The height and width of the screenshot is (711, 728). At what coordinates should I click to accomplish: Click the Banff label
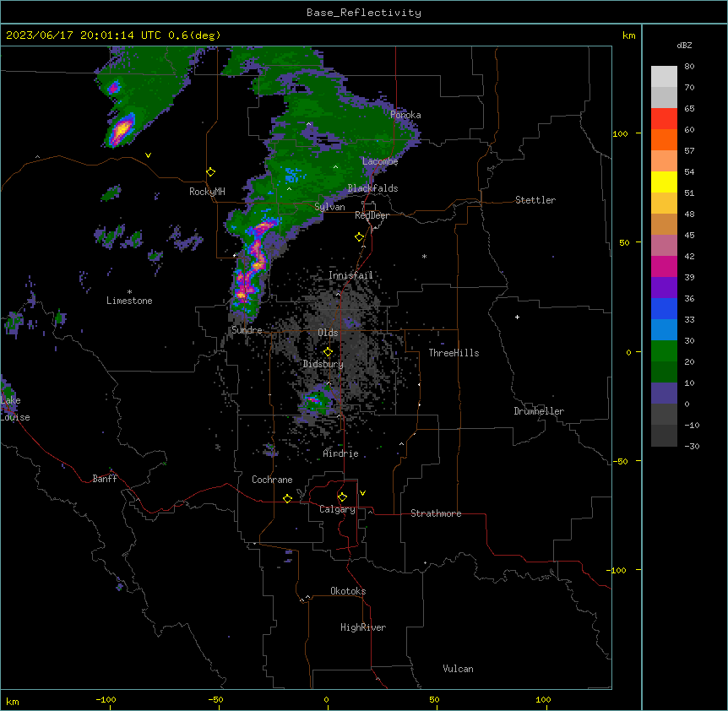pos(105,479)
